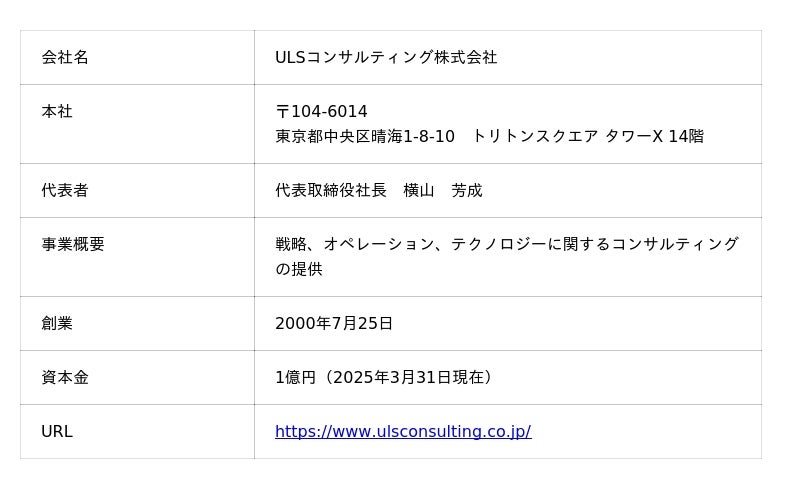Click the 会社名 row label
Viewport: 800px width, 489px height.
(65, 58)
